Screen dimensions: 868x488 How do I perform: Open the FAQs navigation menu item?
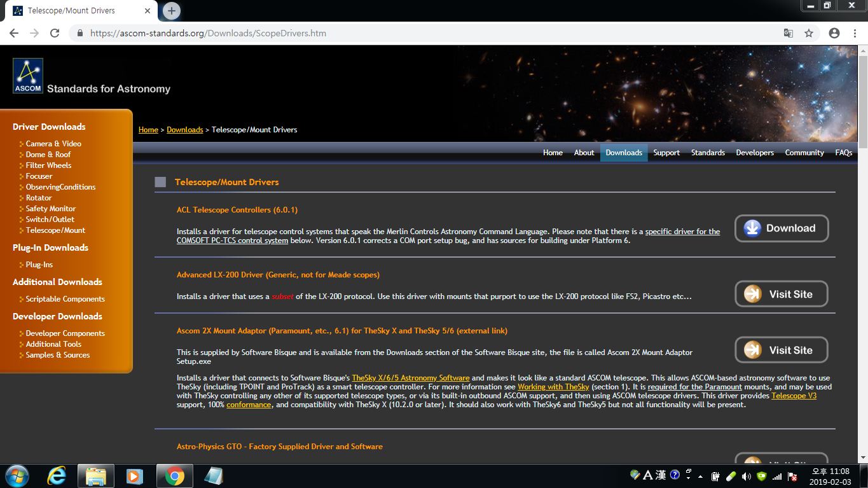click(x=844, y=153)
